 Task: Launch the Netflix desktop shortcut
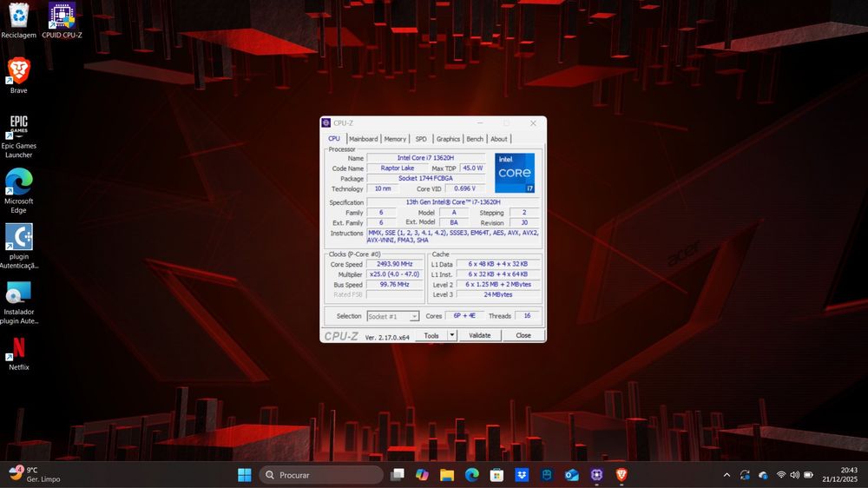pyautogui.click(x=18, y=353)
